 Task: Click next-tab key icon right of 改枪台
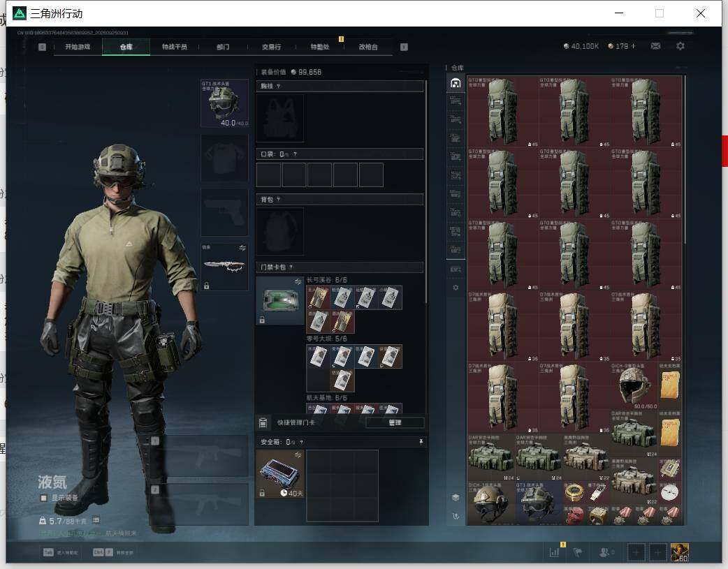pyautogui.click(x=404, y=47)
